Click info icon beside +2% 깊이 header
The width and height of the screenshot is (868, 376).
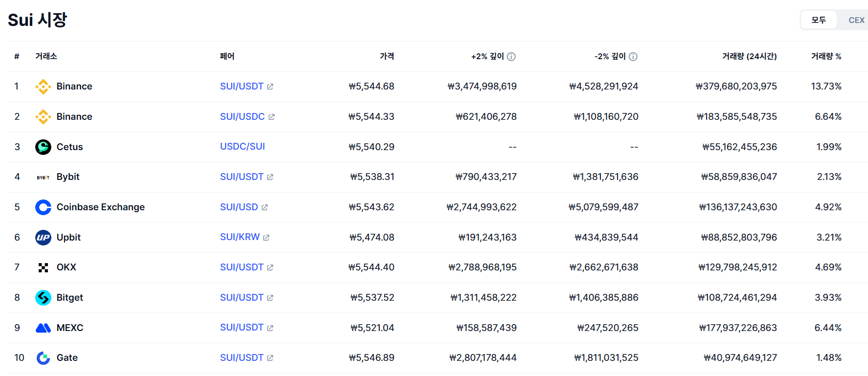(511, 57)
